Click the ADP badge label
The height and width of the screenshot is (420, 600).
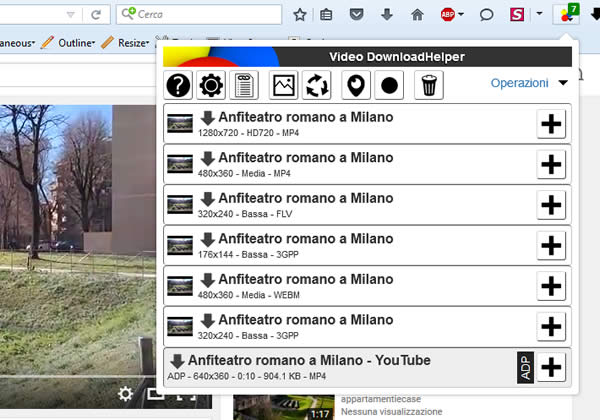[525, 368]
